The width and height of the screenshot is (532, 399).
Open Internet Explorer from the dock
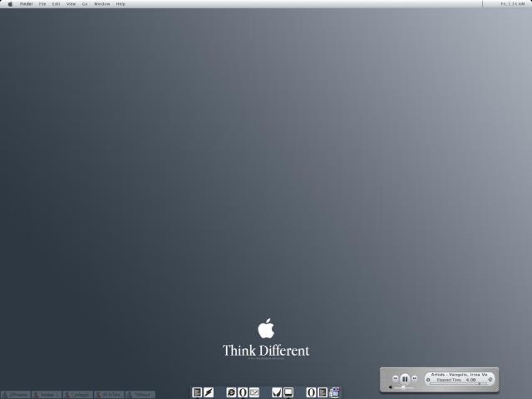pos(231,392)
